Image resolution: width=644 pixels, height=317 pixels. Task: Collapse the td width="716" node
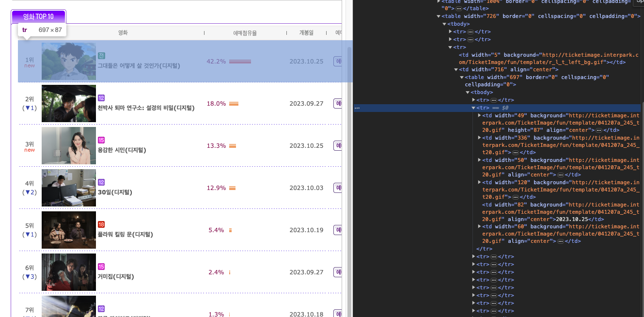point(456,70)
